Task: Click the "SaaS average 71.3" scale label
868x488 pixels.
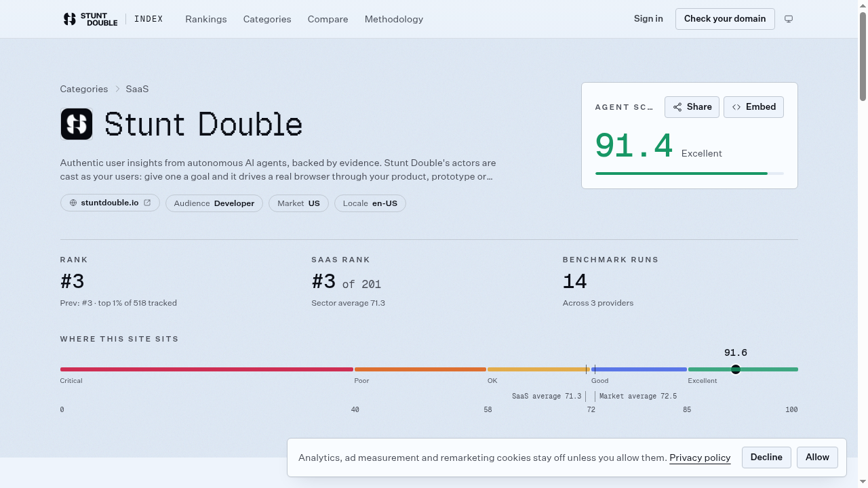Action: coord(547,396)
